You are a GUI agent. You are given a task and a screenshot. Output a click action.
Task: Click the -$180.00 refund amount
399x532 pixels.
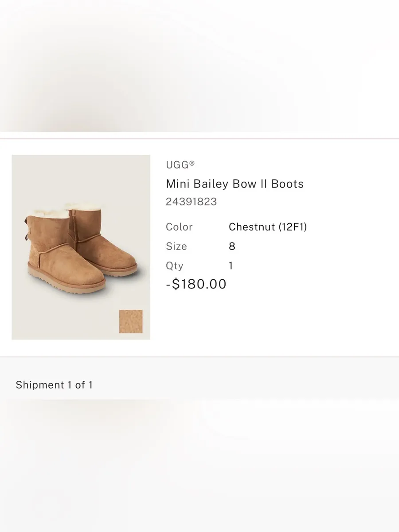(196, 284)
